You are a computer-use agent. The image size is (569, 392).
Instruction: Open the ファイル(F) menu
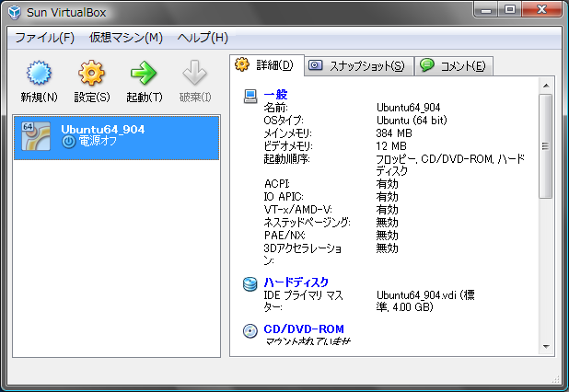pos(44,38)
